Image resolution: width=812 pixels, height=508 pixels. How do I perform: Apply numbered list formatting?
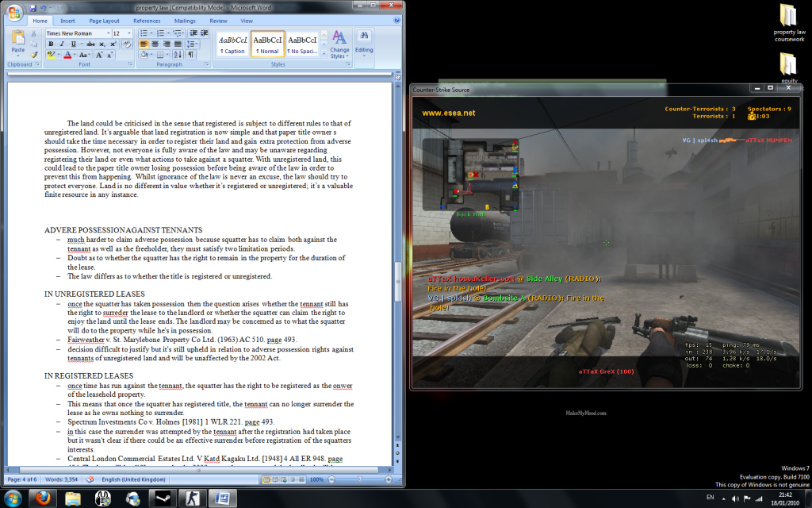pos(162,33)
